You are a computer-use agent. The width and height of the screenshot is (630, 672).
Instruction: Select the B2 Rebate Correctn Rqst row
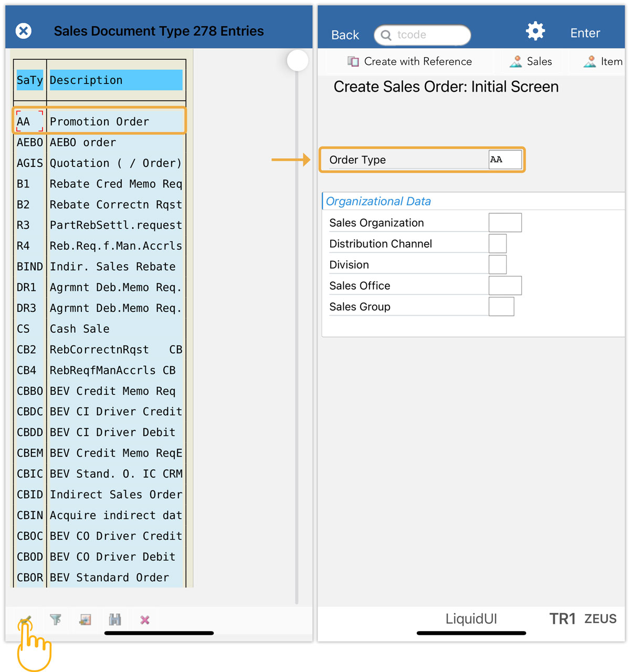pos(100,204)
